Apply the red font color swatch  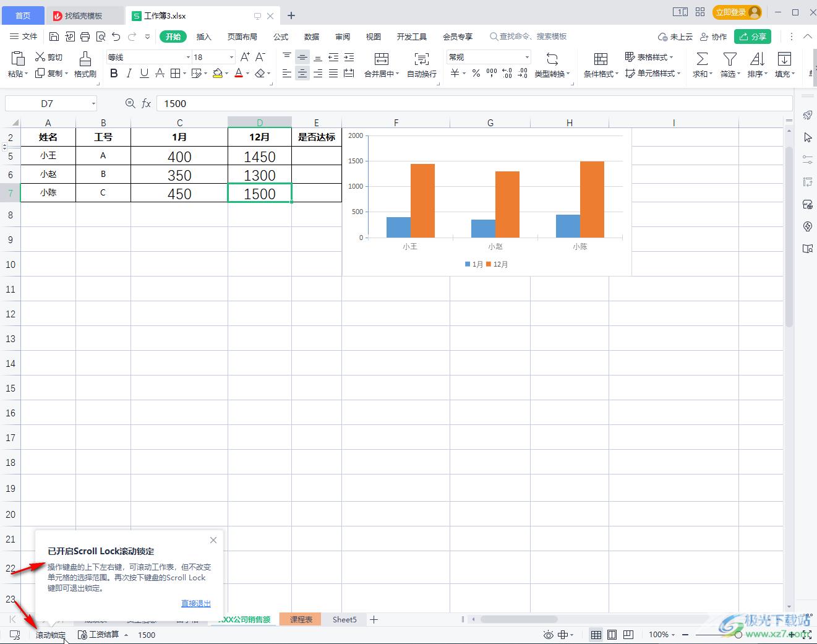click(239, 74)
